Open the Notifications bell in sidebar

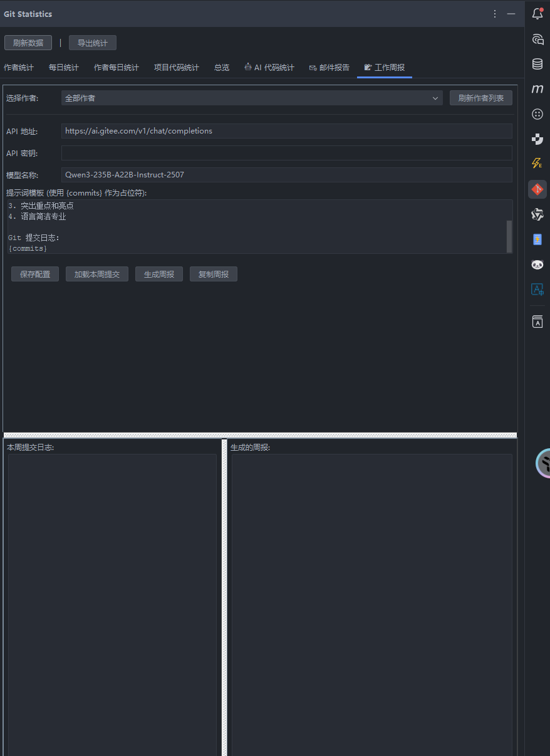[x=537, y=14]
